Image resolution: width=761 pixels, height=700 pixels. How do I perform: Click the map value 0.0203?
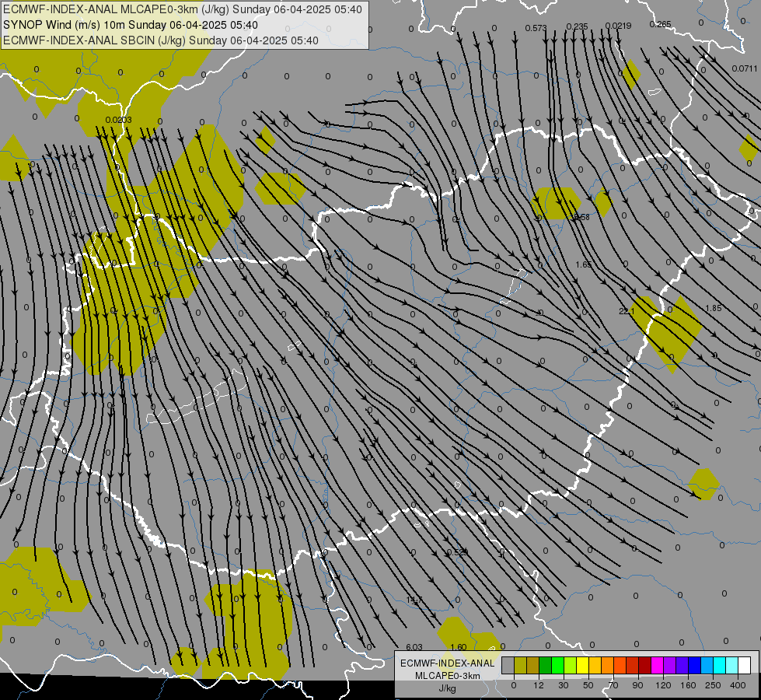[x=118, y=120]
